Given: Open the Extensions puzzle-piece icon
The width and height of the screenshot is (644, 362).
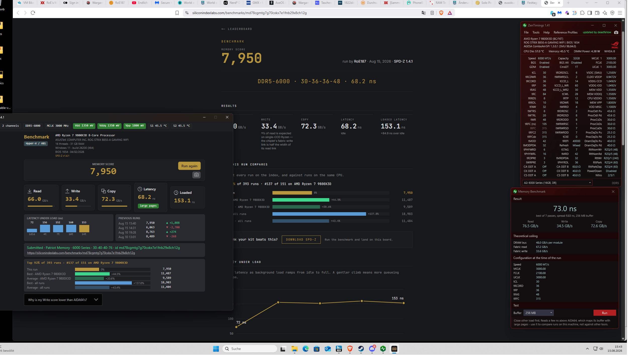Looking at the screenshot, I should (x=582, y=13).
